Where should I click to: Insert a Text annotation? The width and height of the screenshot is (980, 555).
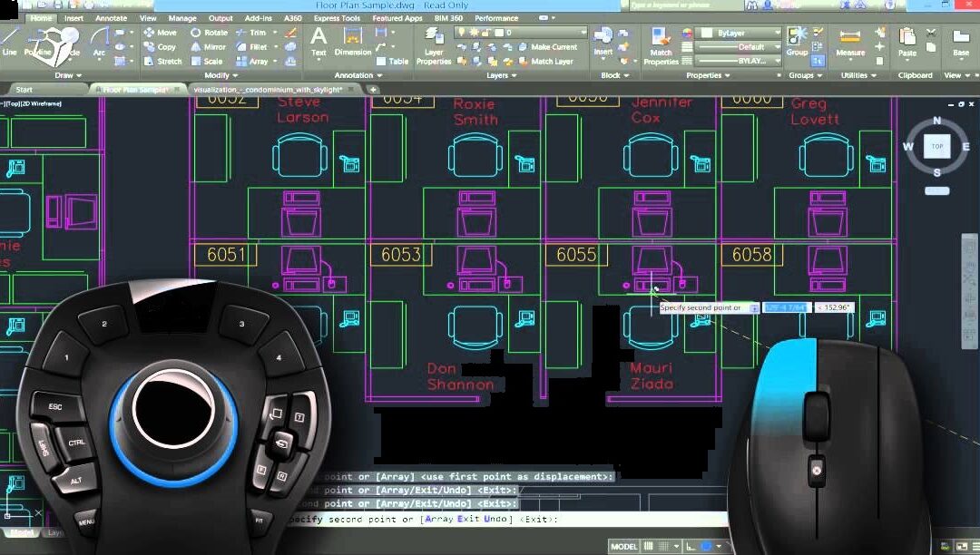(318, 42)
